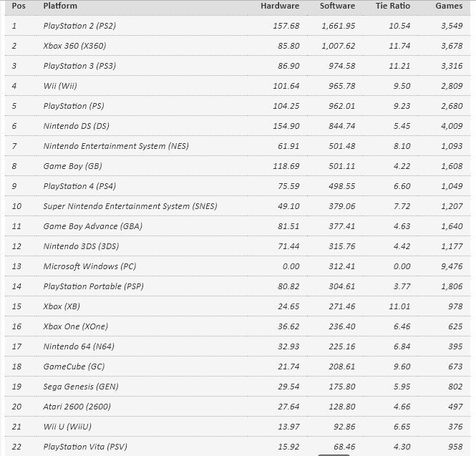Click position number 22 in Pos column
The image size is (476, 456).
tap(16, 447)
